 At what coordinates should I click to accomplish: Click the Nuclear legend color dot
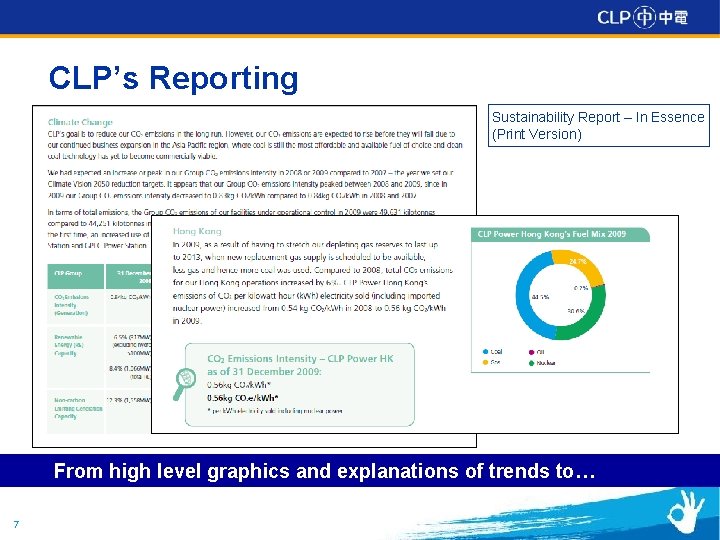(531, 363)
